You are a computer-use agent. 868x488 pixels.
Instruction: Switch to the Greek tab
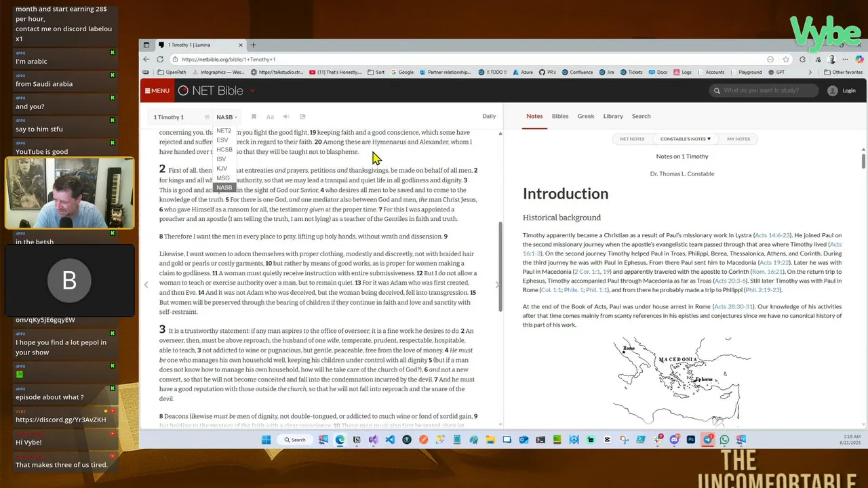[x=586, y=116]
